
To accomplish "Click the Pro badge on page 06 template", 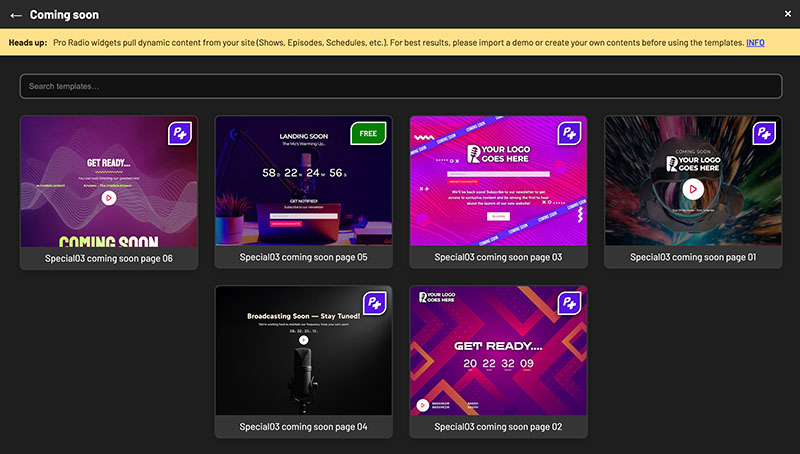I will click(x=180, y=134).
